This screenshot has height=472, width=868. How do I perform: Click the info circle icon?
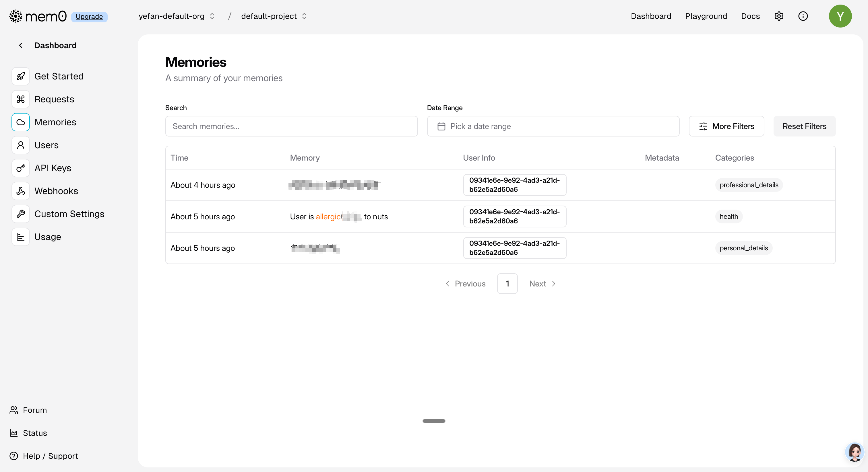(x=803, y=16)
